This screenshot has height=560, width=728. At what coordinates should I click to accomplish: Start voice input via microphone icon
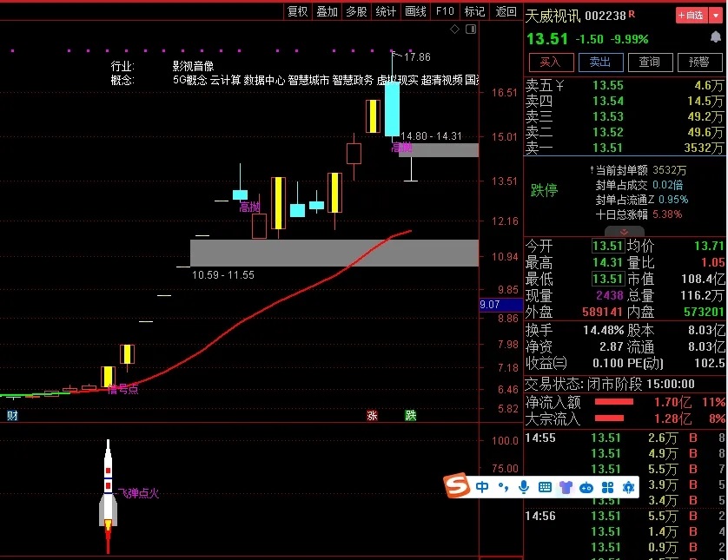click(524, 487)
